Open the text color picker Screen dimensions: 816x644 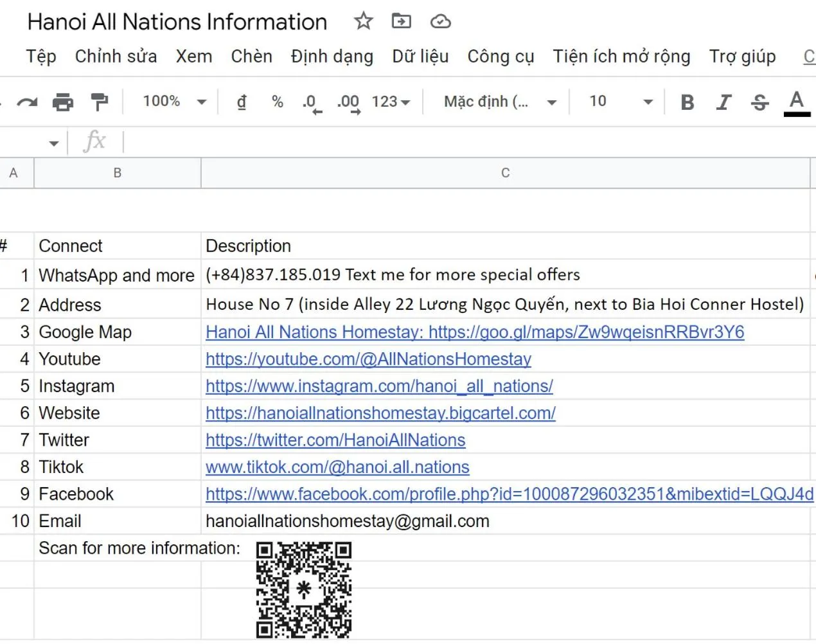[x=797, y=102]
